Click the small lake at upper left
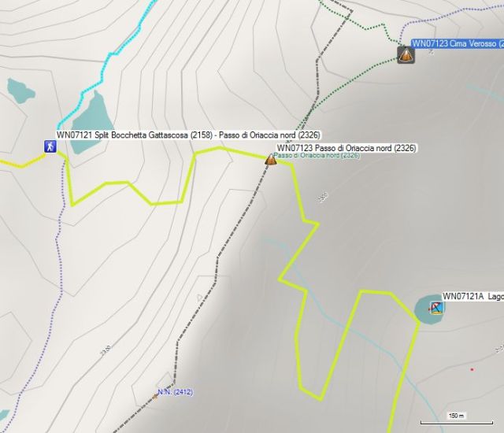Viewport: 504px width, 433px height. [x=21, y=91]
